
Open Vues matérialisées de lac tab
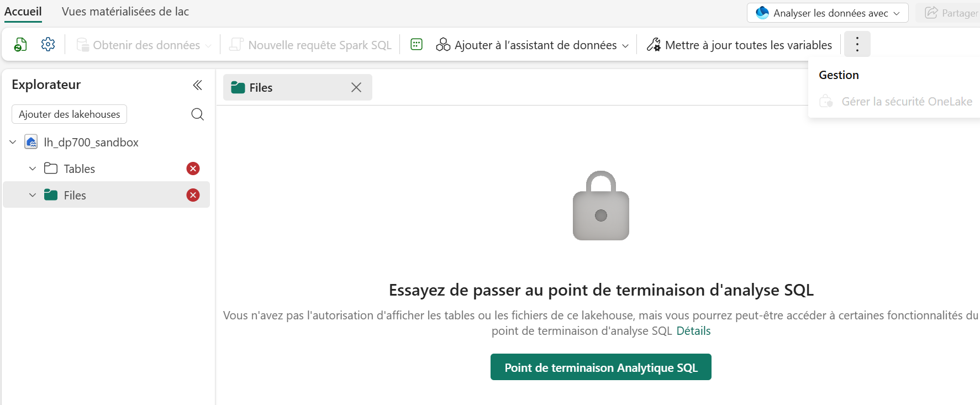tap(125, 12)
